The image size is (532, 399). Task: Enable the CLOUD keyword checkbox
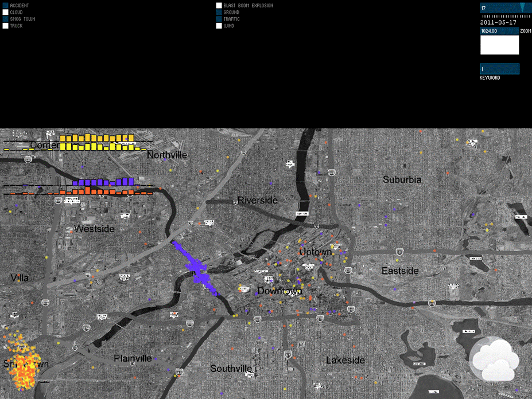tap(6, 13)
